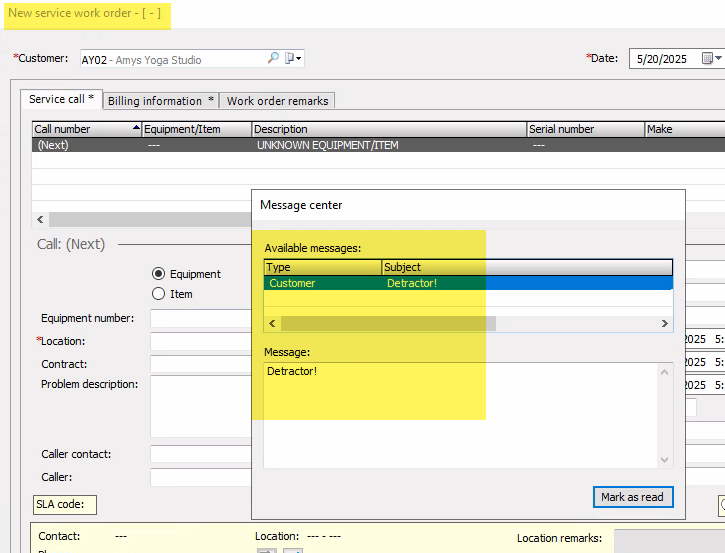
Task: Click the Make column header
Action: 685,129
